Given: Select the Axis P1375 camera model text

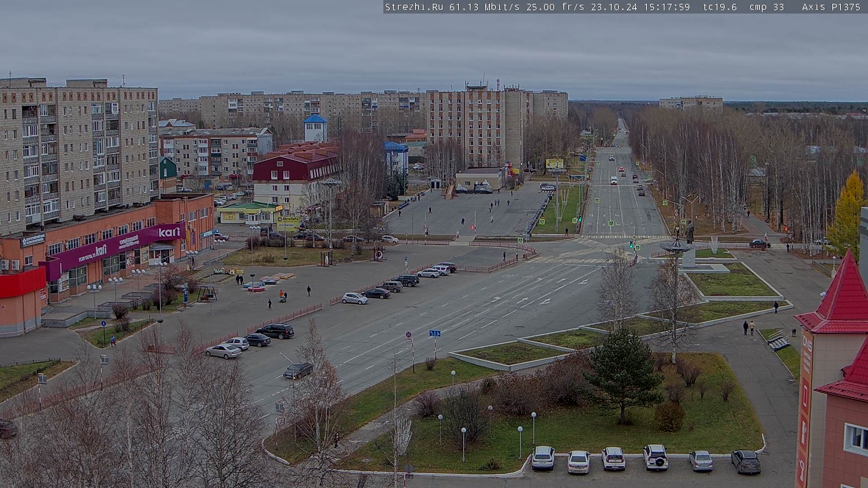Looking at the screenshot, I should (831, 7).
